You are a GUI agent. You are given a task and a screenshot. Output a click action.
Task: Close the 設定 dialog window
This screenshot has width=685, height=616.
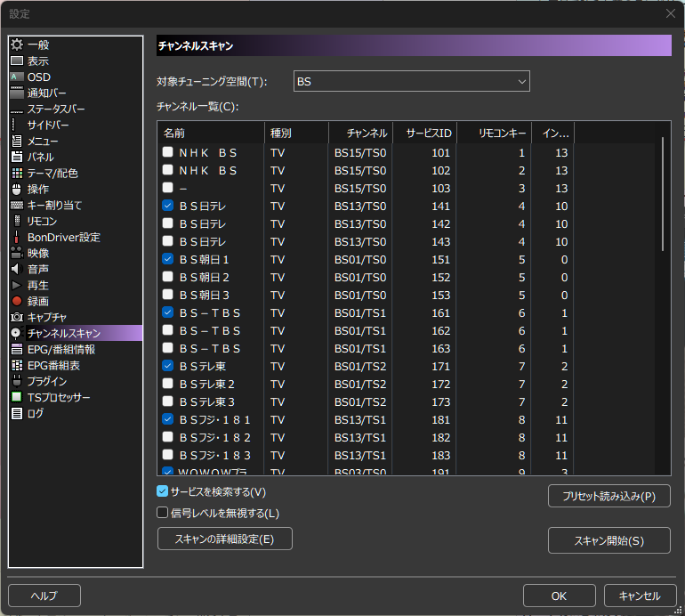[671, 13]
